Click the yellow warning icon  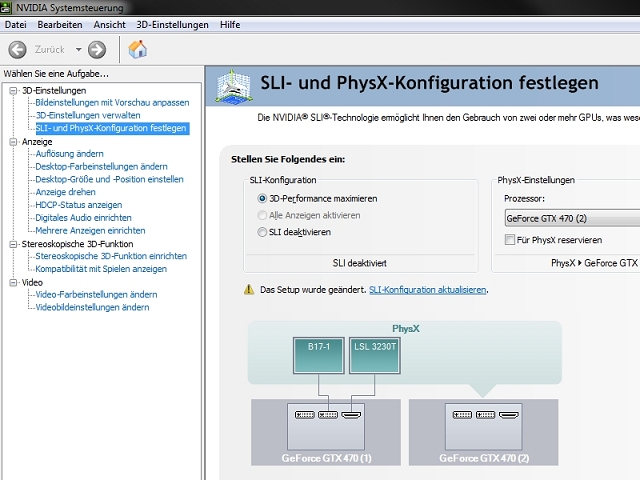pos(249,290)
